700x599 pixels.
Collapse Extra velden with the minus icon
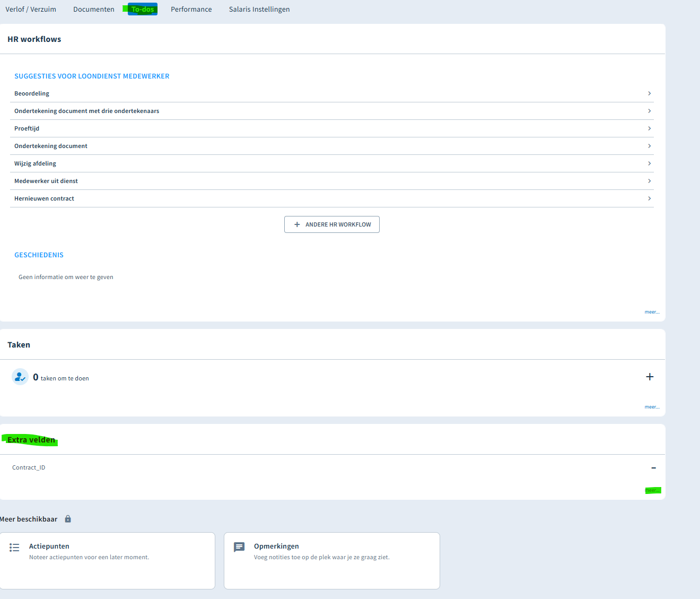653,468
